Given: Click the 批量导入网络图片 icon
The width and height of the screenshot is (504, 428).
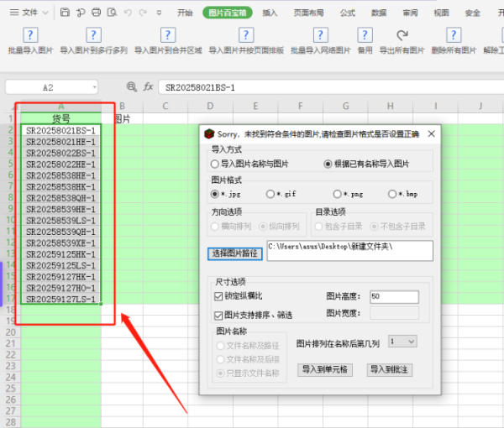Looking at the screenshot, I should coord(320,35).
